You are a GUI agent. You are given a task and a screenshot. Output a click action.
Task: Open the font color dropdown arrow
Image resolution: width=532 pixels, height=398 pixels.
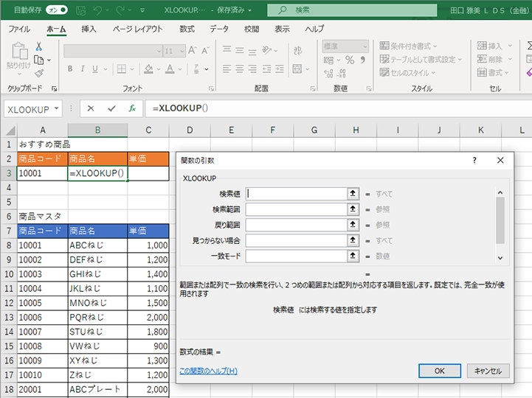click(180, 69)
